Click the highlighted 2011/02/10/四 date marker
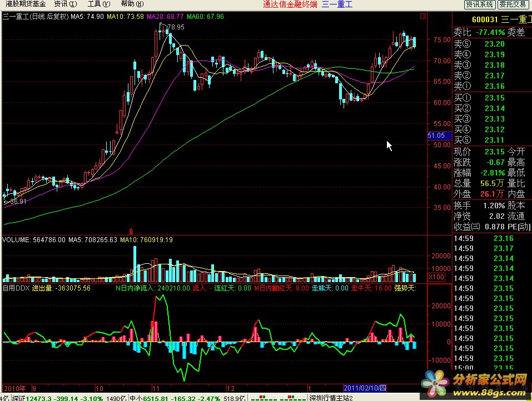This screenshot has width=532, height=401. coord(365,388)
